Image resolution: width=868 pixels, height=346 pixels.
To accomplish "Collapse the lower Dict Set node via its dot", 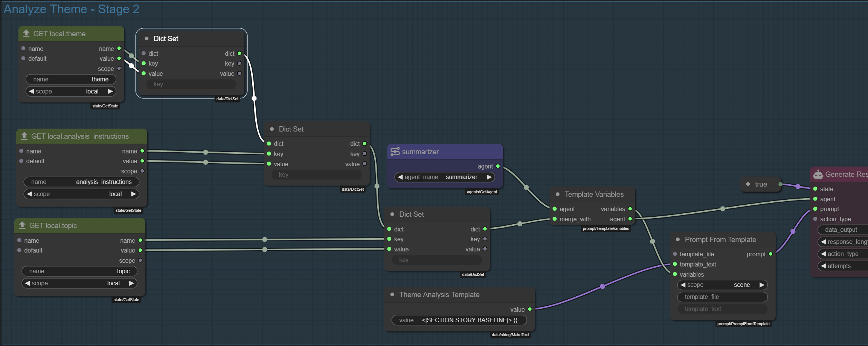I will (x=392, y=214).
